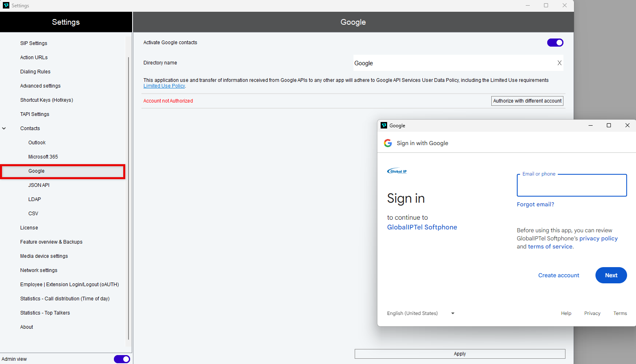
Task: Toggle Activate Google contacts switch
Action: pos(555,43)
